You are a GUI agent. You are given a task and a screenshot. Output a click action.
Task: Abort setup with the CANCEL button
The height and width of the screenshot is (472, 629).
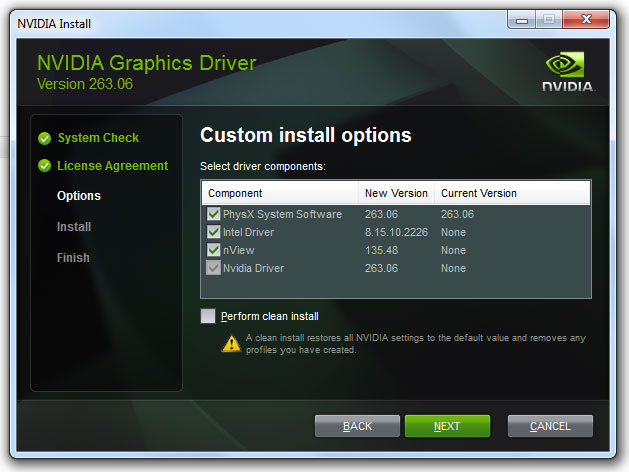coord(550,426)
